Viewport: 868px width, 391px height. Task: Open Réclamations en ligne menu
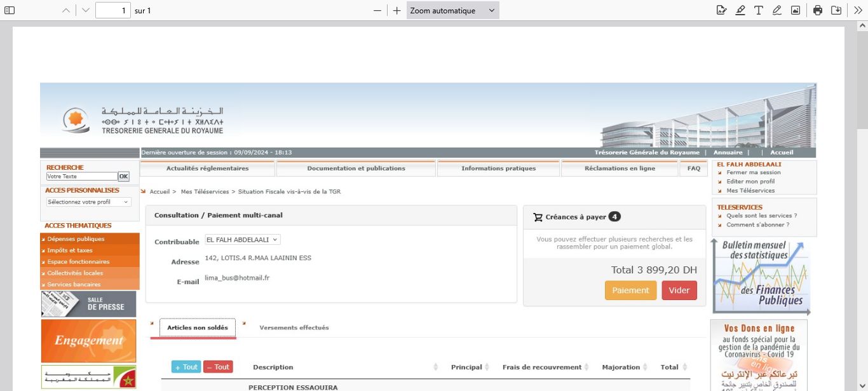(x=620, y=168)
